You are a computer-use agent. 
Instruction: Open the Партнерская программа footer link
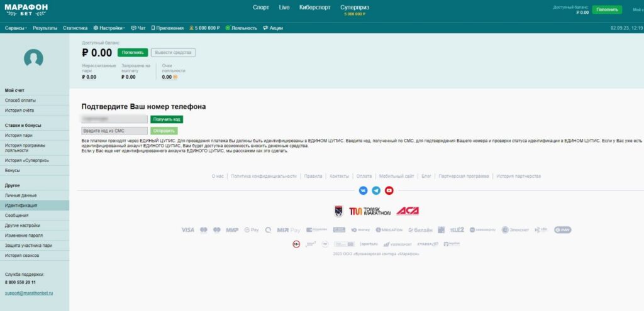(464, 176)
